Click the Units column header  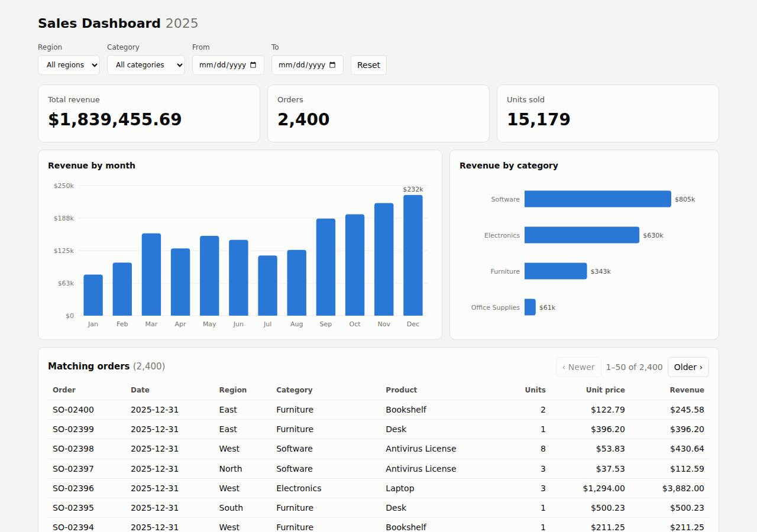(x=535, y=390)
